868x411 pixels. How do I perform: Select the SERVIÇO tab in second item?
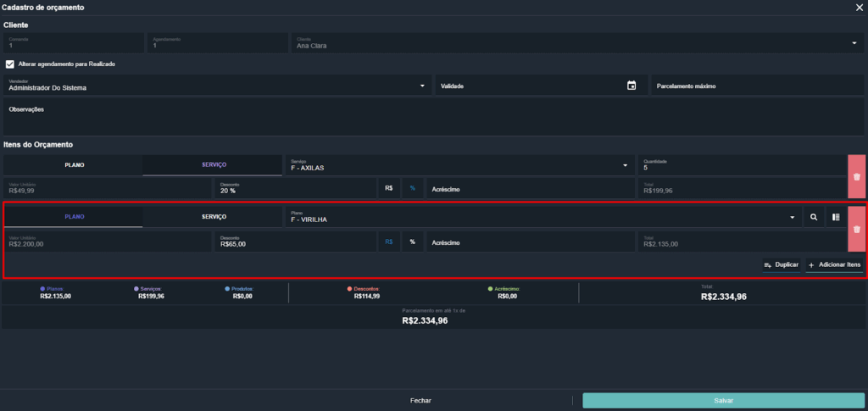click(213, 217)
